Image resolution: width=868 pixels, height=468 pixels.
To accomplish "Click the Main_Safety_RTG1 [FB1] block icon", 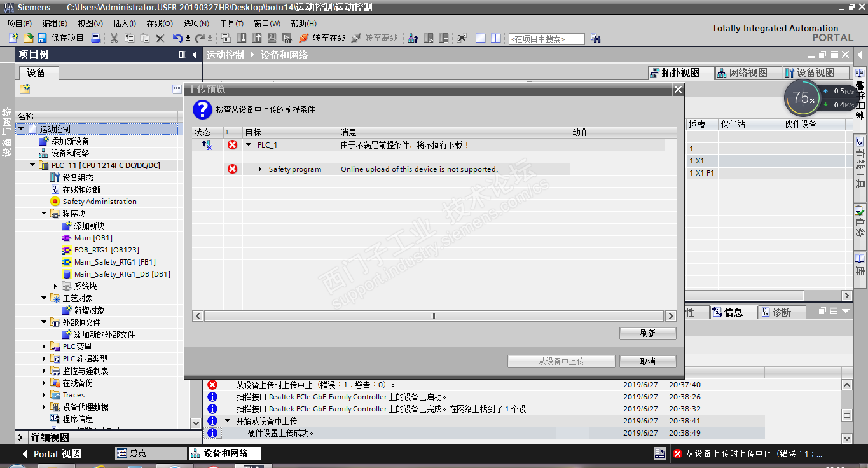I will pos(66,262).
